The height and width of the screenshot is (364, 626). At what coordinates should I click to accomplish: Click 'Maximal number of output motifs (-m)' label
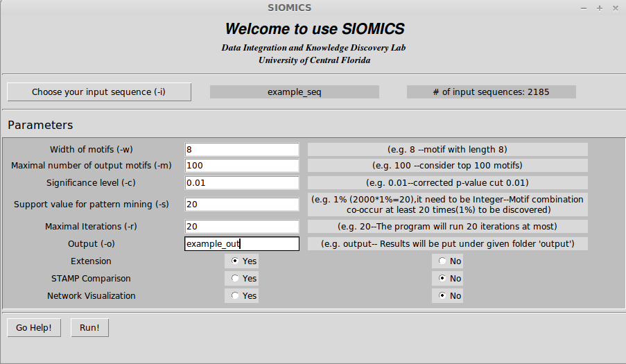[92, 166]
